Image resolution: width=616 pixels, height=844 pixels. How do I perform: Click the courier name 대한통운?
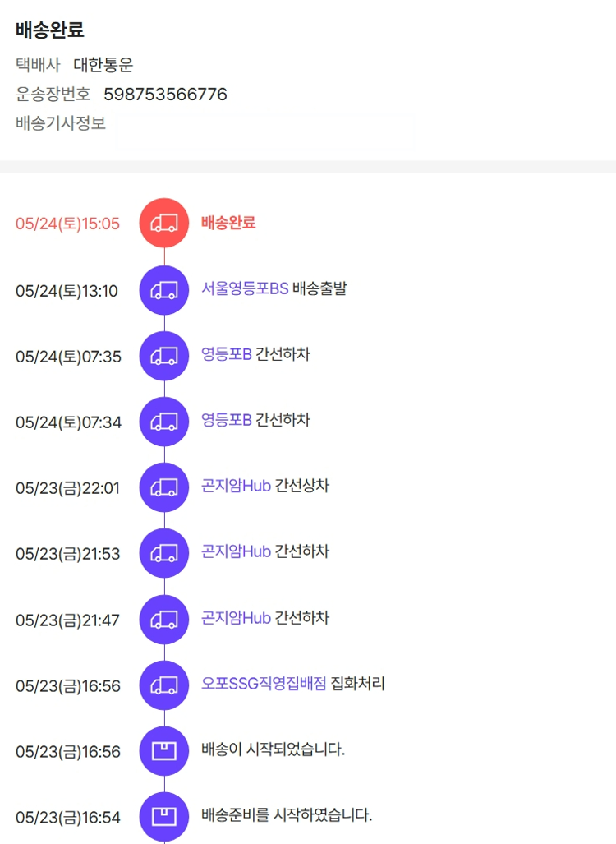(103, 65)
